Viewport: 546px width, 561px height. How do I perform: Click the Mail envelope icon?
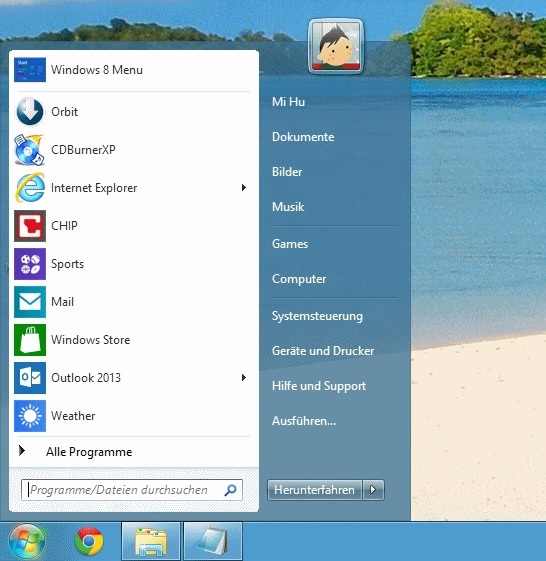30,302
